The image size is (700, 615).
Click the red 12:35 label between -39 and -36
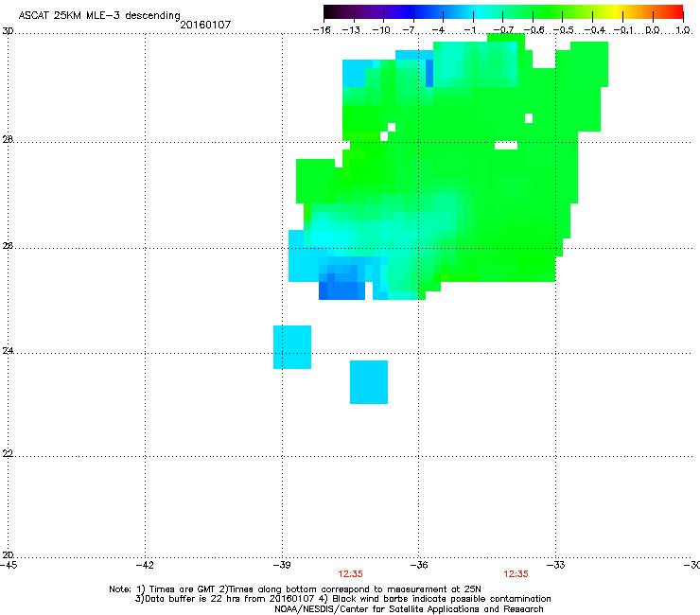[x=350, y=574]
